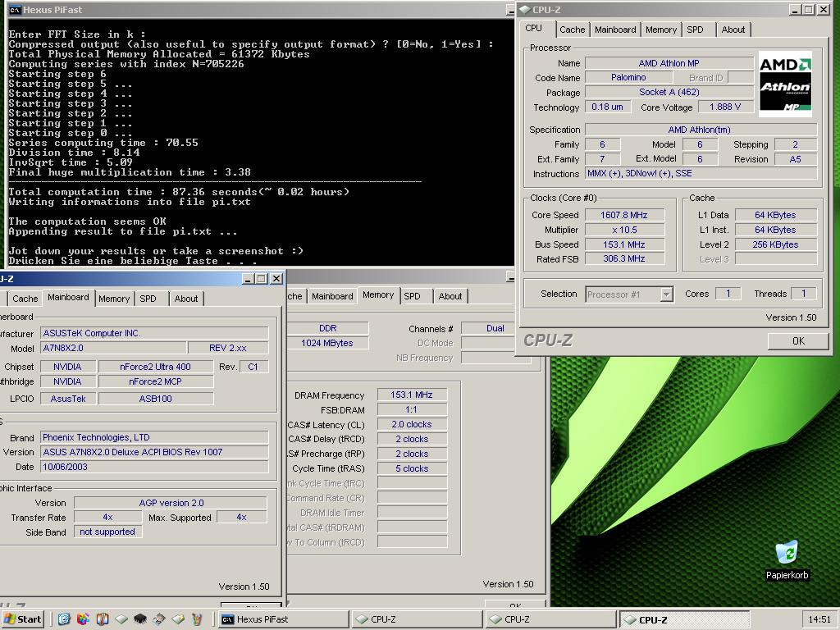Click Instructions field MMX, 3DNow!, SSE

coord(701,174)
